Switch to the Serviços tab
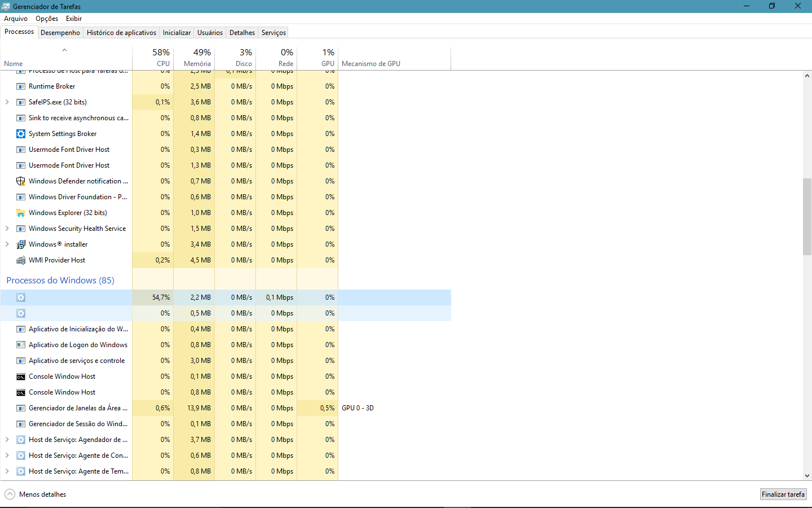The height and width of the screenshot is (508, 812). (273, 33)
